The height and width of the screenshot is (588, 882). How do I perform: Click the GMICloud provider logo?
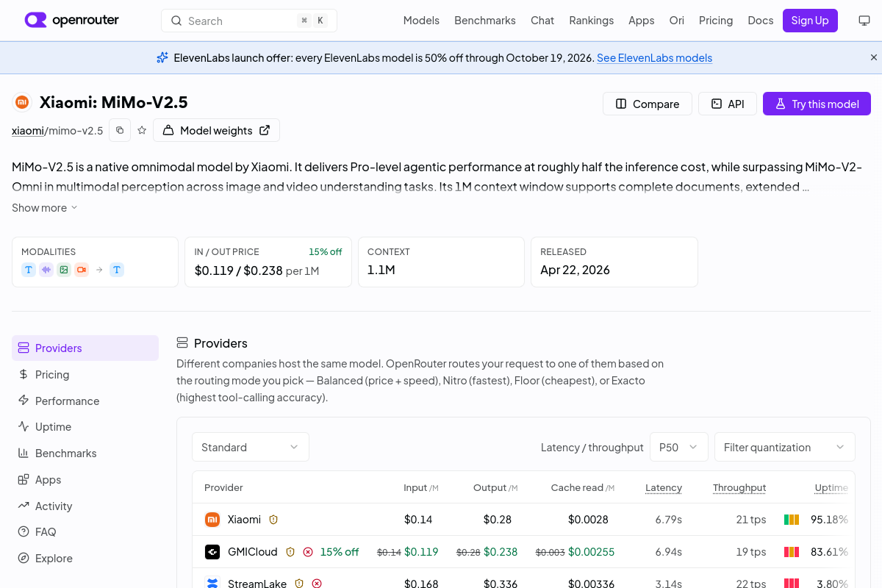tap(212, 552)
